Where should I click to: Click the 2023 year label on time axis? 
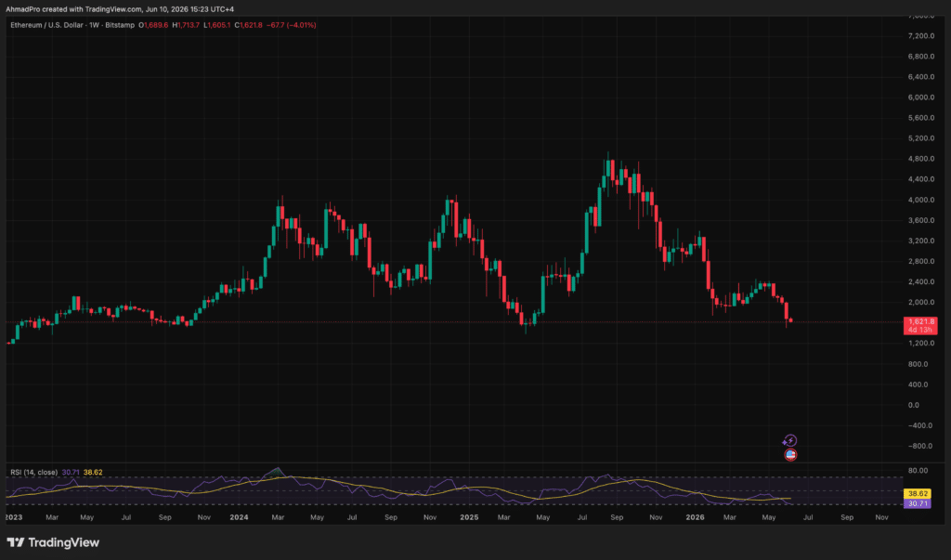pyautogui.click(x=13, y=517)
